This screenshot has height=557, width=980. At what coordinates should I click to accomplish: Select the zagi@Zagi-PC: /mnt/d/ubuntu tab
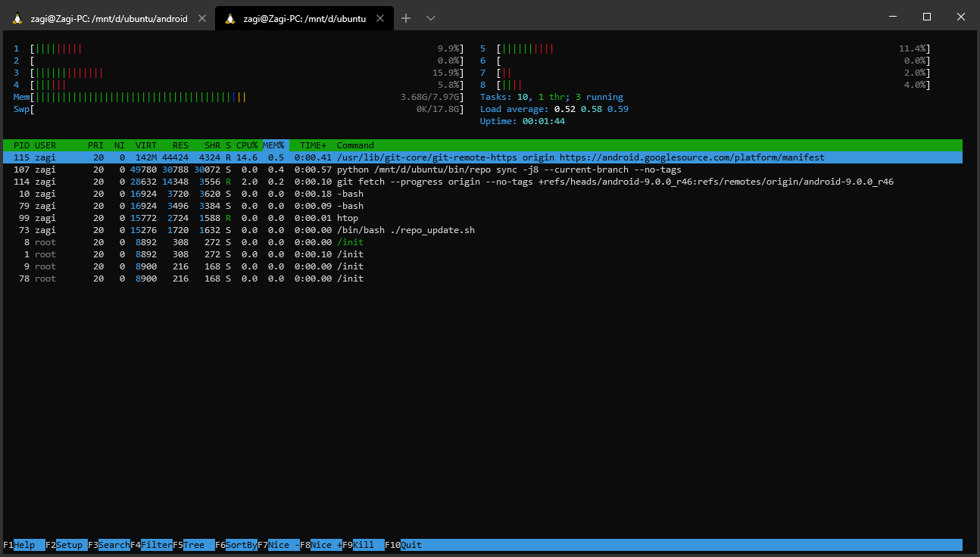(x=304, y=18)
